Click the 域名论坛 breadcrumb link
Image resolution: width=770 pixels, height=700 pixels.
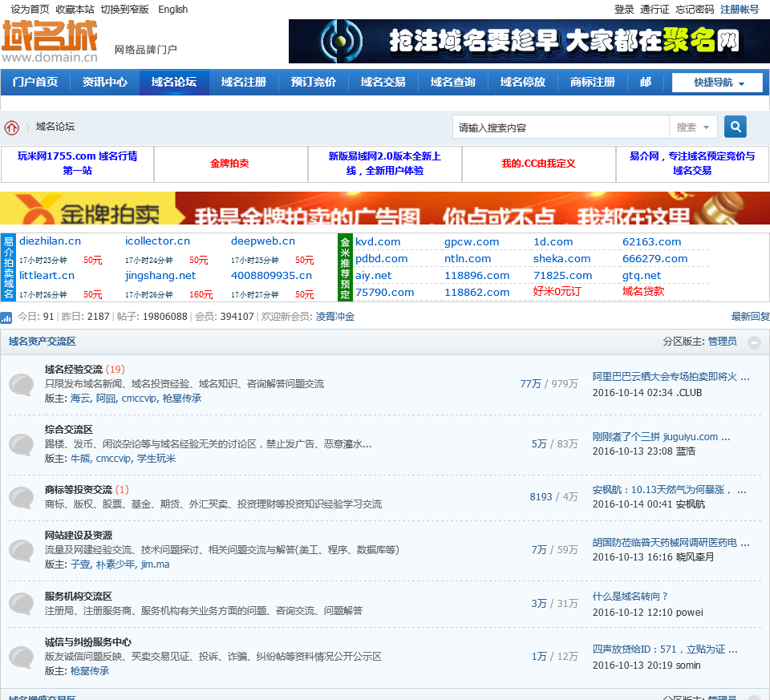pos(55,127)
